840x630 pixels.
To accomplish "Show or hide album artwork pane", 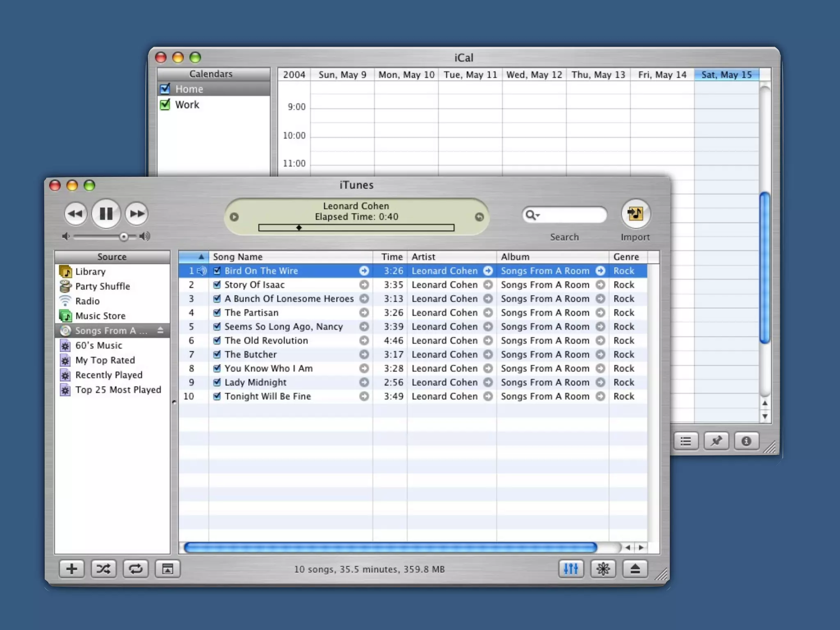I will (167, 569).
